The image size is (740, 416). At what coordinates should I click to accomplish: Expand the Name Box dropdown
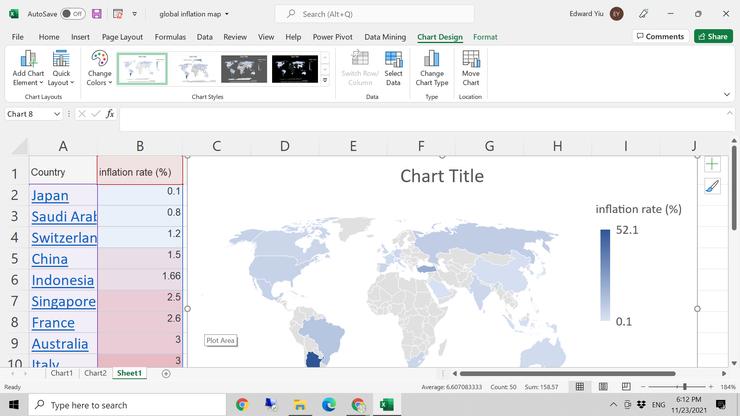pyautogui.click(x=66, y=114)
